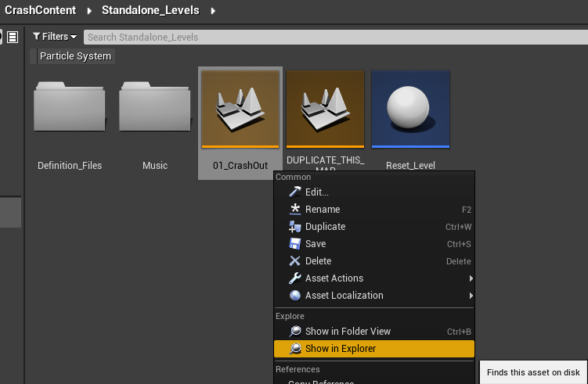Expand arrow after CrashContent breadcrumb
The height and width of the screenshot is (384, 588).
[x=89, y=11]
